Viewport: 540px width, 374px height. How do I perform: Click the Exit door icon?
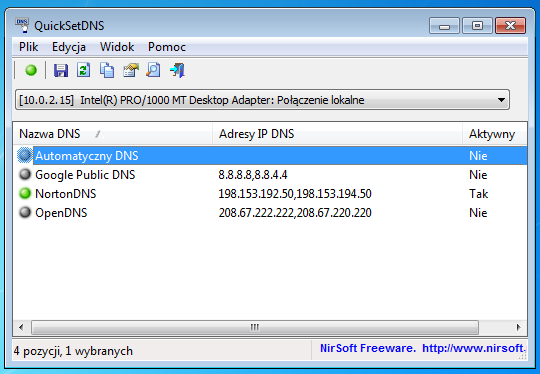coord(177,70)
